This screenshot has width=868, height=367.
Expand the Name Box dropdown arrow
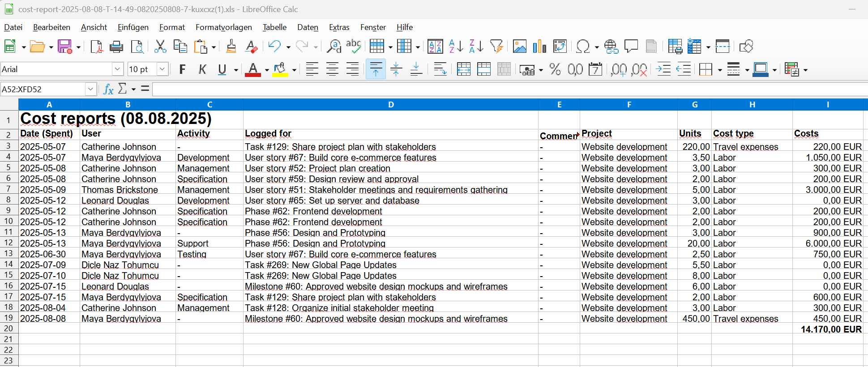(x=90, y=89)
